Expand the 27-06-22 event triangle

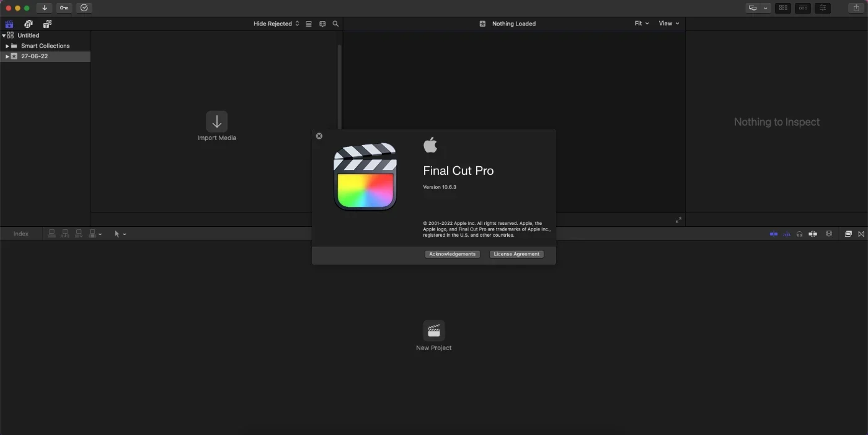(x=7, y=56)
